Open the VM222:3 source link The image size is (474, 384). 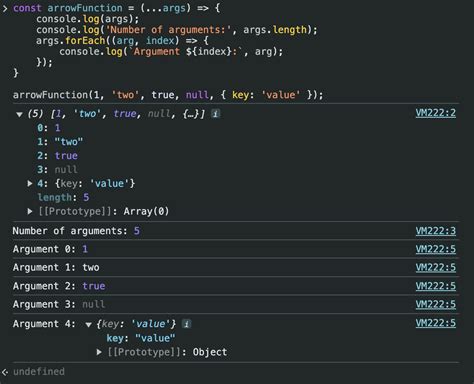pos(435,231)
